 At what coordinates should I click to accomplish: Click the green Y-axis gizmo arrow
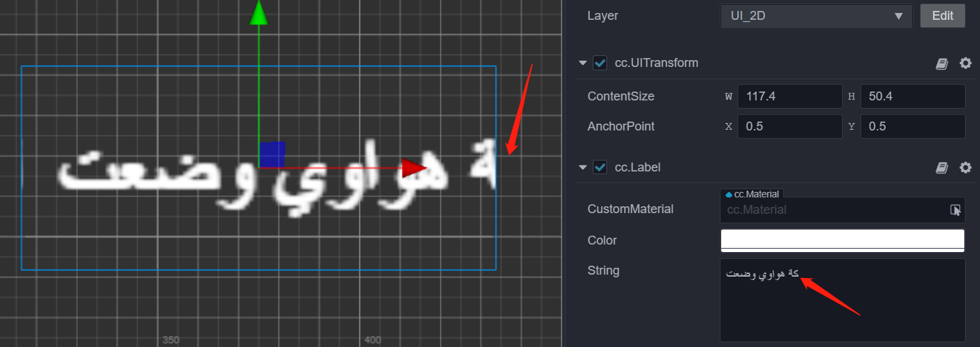(x=258, y=12)
